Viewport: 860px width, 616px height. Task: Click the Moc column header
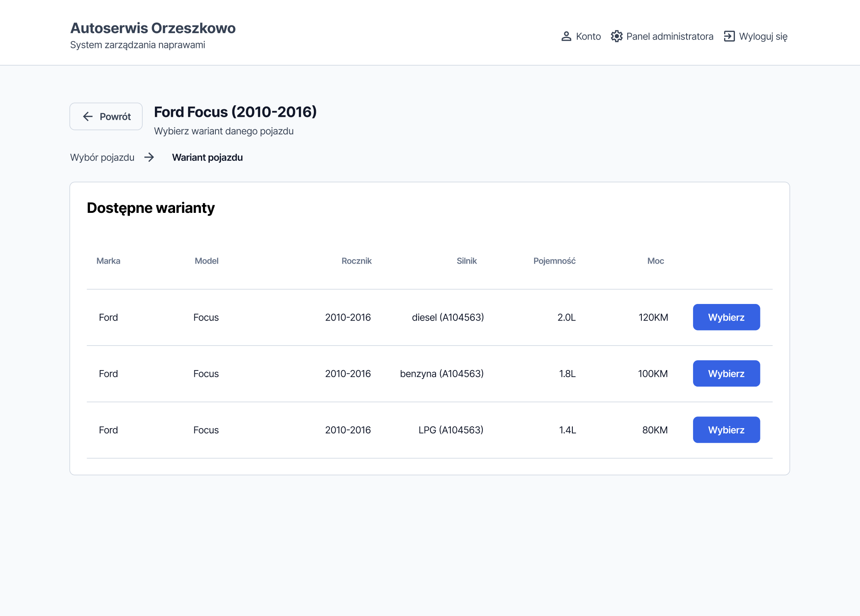(656, 261)
